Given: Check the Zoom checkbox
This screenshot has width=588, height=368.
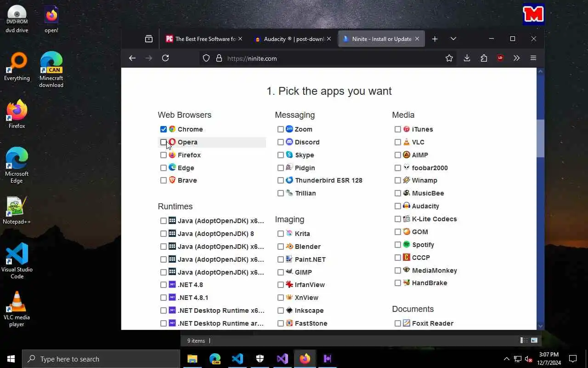Looking at the screenshot, I should (281, 129).
